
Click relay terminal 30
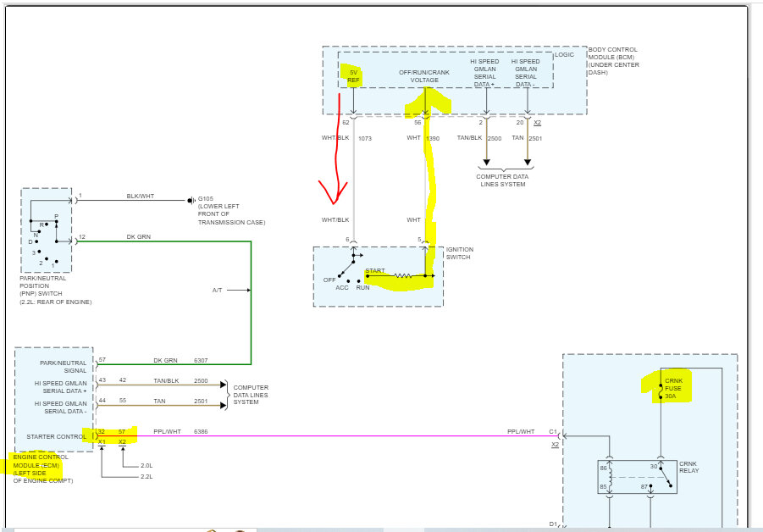coord(654,466)
